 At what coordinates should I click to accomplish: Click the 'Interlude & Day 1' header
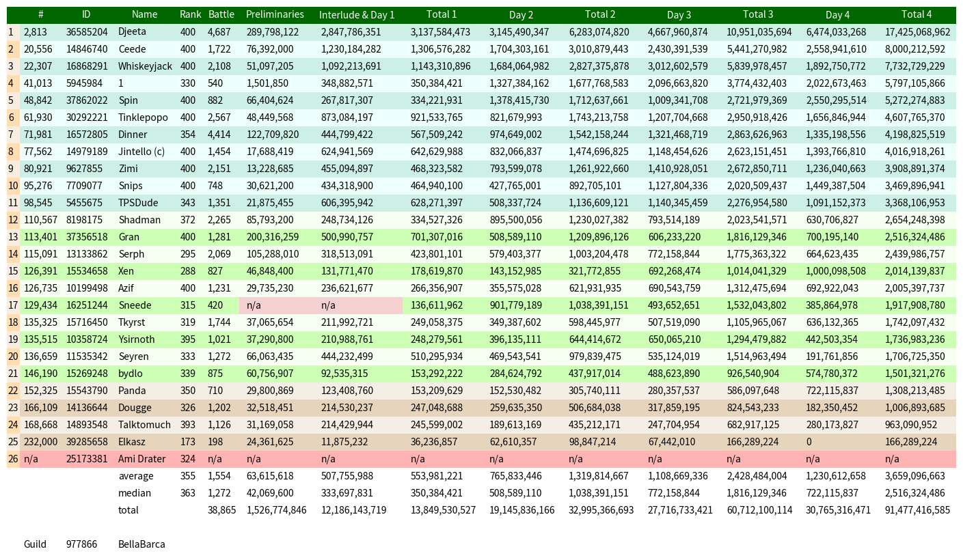(357, 14)
